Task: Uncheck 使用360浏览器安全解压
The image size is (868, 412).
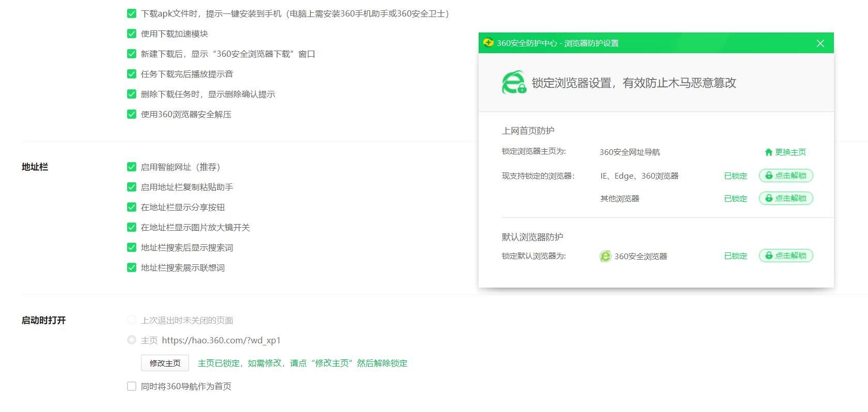Action: tap(132, 114)
